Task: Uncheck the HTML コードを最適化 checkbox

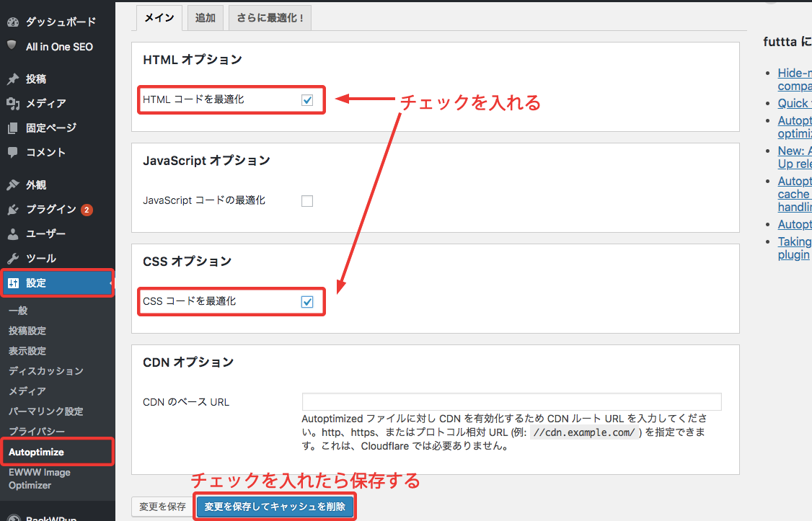Action: coord(307,100)
